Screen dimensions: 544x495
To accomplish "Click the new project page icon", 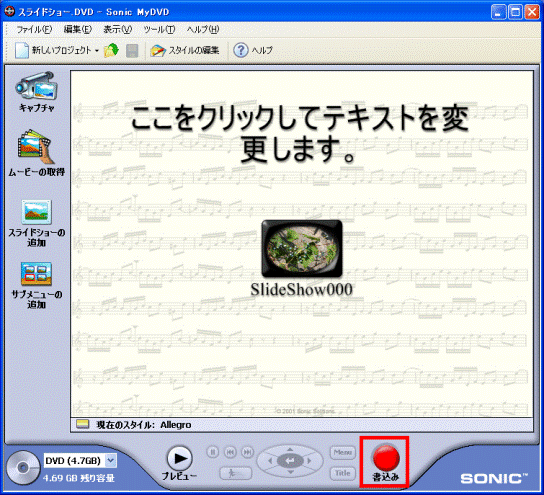I will point(22,50).
